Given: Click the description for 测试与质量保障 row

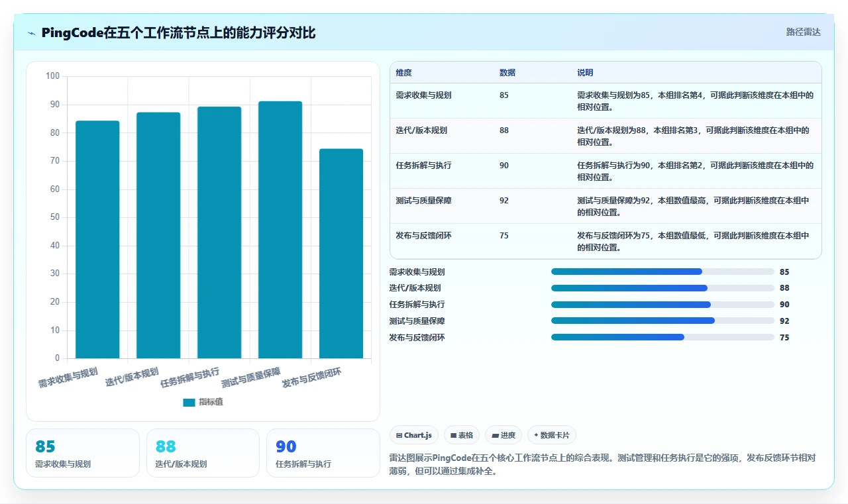Looking at the screenshot, I should coord(694,207).
